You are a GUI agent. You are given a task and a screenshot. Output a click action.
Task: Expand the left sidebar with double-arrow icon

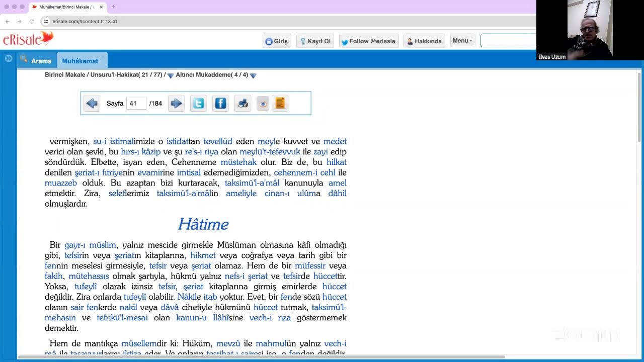pyautogui.click(x=9, y=58)
